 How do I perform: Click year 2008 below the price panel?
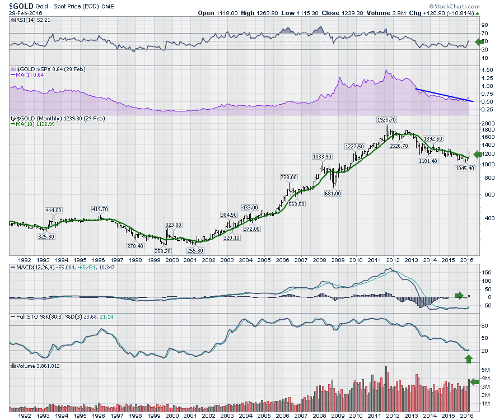coord(320,260)
